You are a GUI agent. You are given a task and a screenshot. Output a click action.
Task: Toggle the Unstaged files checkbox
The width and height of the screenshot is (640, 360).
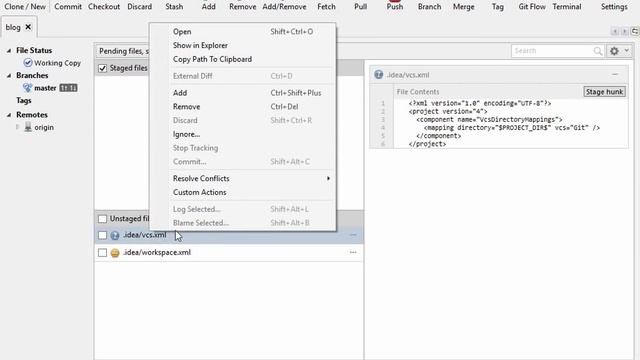pyautogui.click(x=102, y=219)
